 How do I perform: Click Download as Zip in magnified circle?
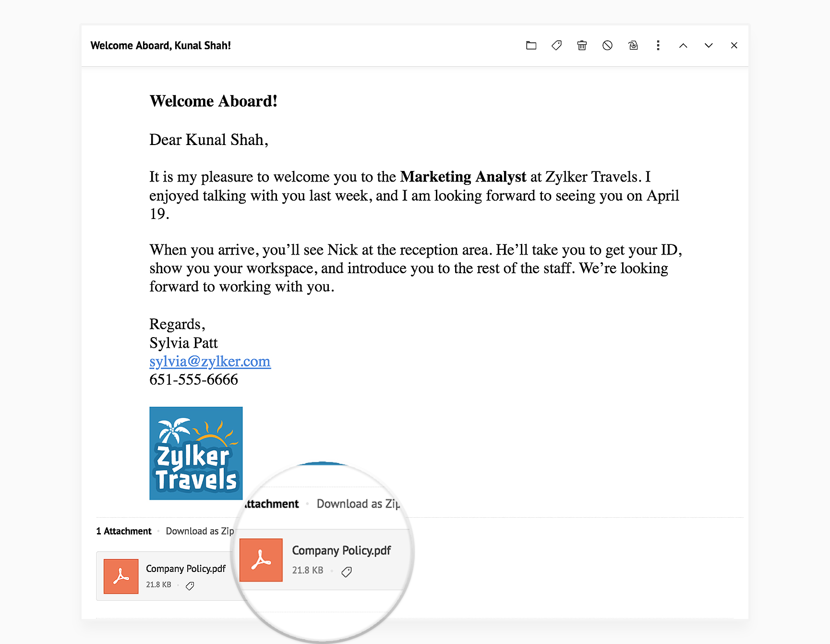coord(358,504)
